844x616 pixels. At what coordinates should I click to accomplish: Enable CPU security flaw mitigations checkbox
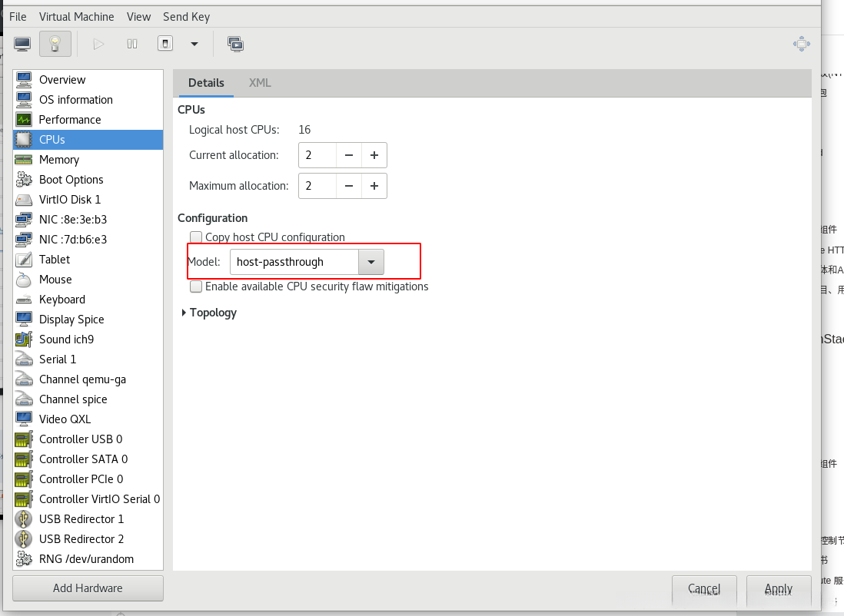(196, 286)
